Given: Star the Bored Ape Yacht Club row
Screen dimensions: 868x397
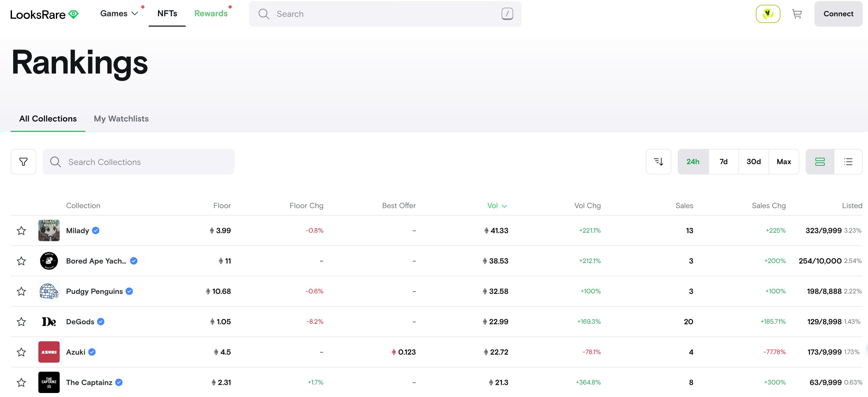Looking at the screenshot, I should pos(21,261).
